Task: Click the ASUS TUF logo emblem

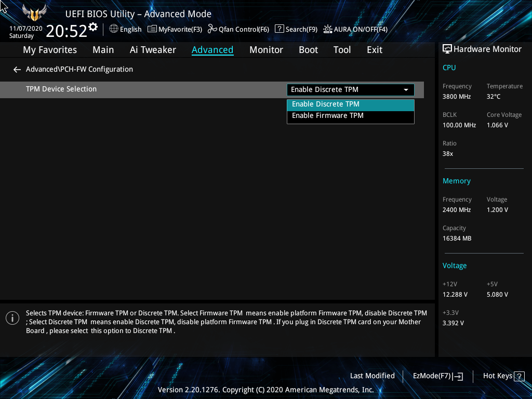Action: [x=34, y=13]
